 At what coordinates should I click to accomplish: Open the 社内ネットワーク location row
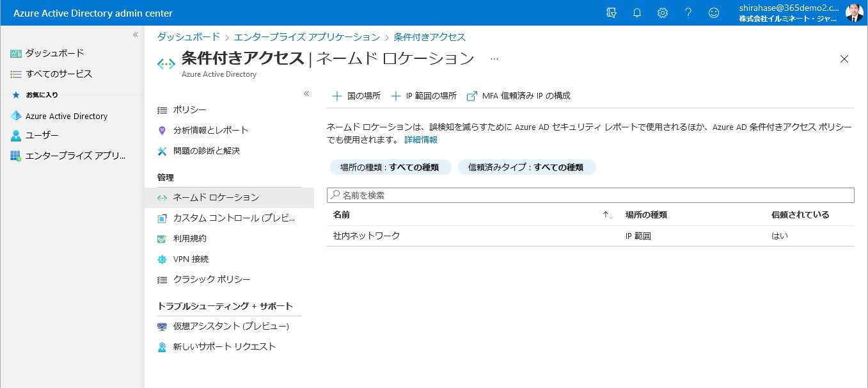(590, 236)
